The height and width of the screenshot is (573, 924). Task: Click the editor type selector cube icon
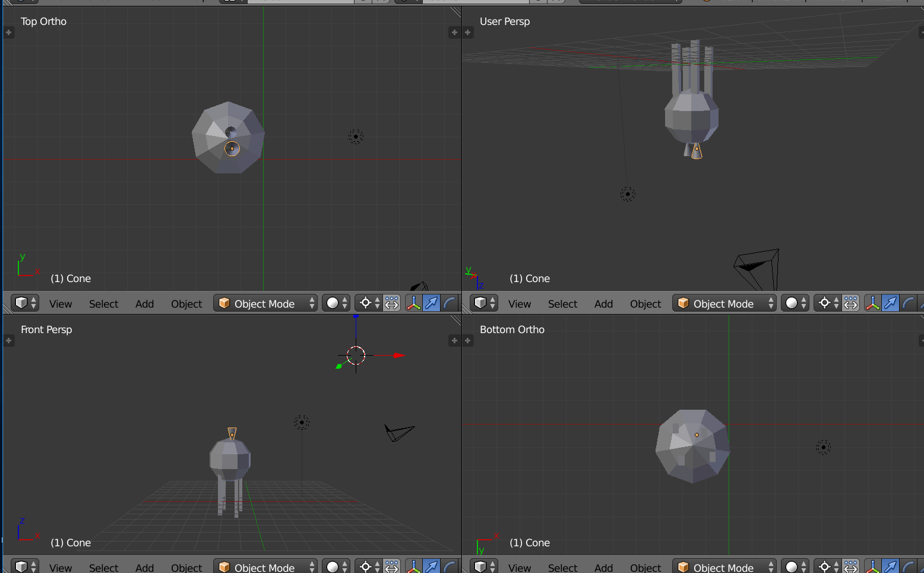(x=21, y=303)
